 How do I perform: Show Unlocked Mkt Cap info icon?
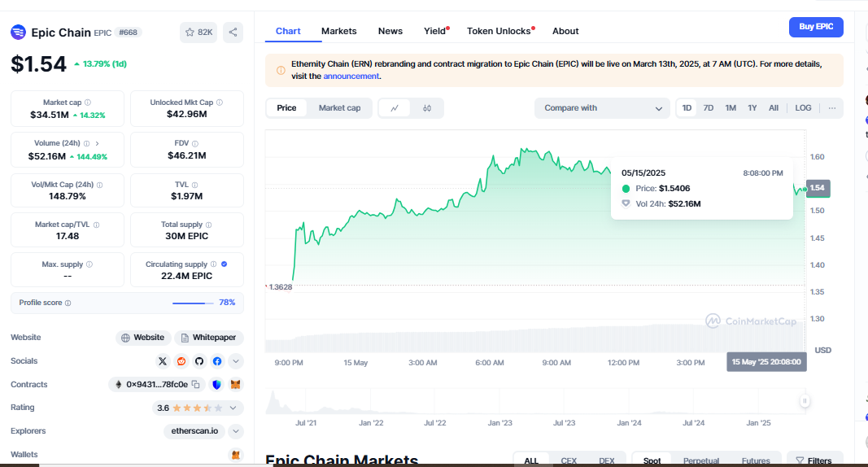tap(219, 103)
